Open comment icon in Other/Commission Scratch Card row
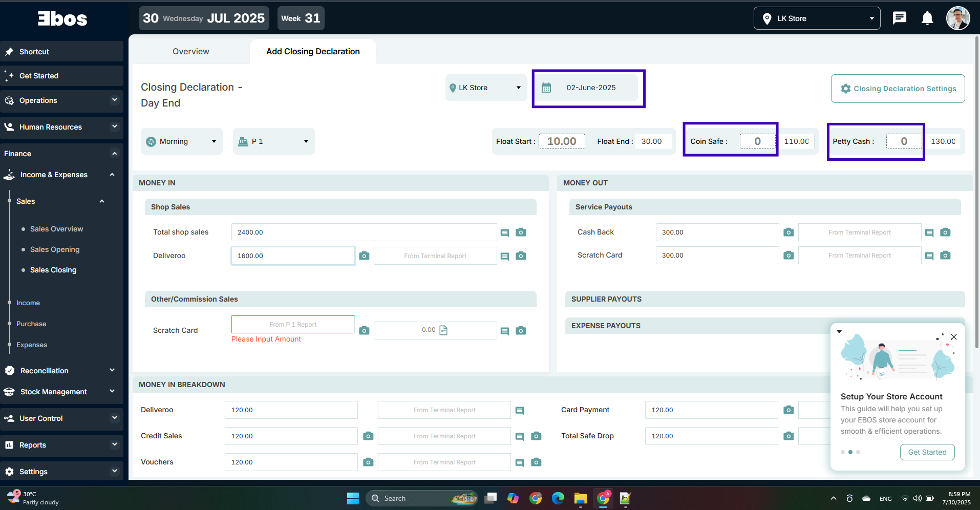This screenshot has width=980, height=510. 505,331
